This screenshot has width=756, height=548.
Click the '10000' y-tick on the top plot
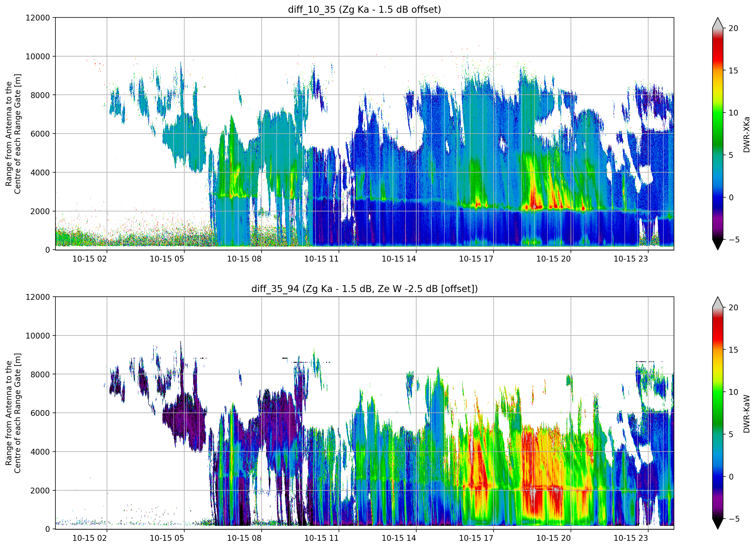[38, 56]
